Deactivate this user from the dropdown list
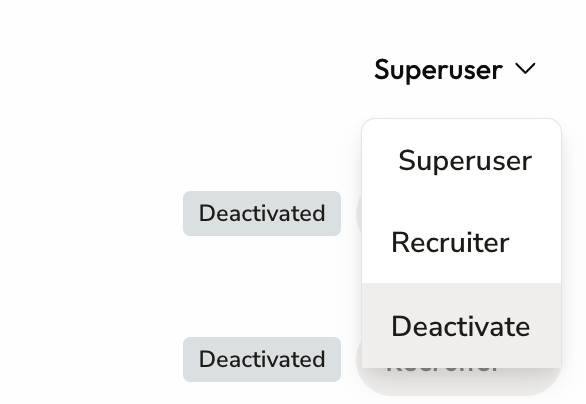The height and width of the screenshot is (404, 586). click(462, 326)
